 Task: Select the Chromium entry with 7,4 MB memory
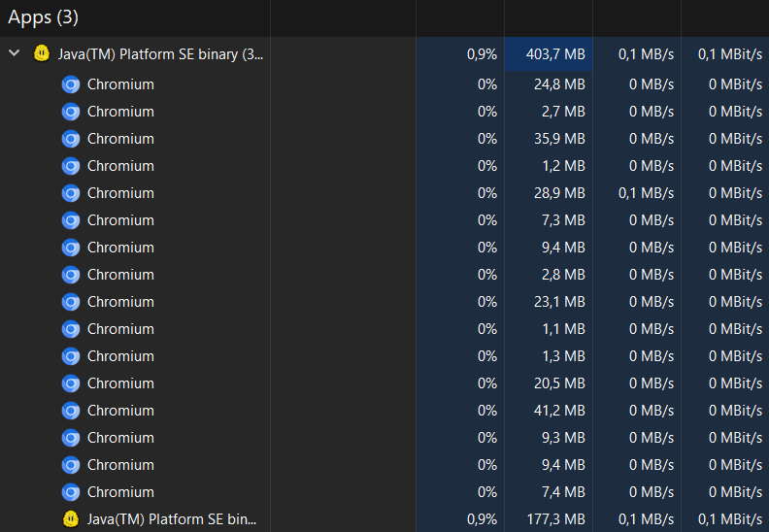pyautogui.click(x=120, y=492)
